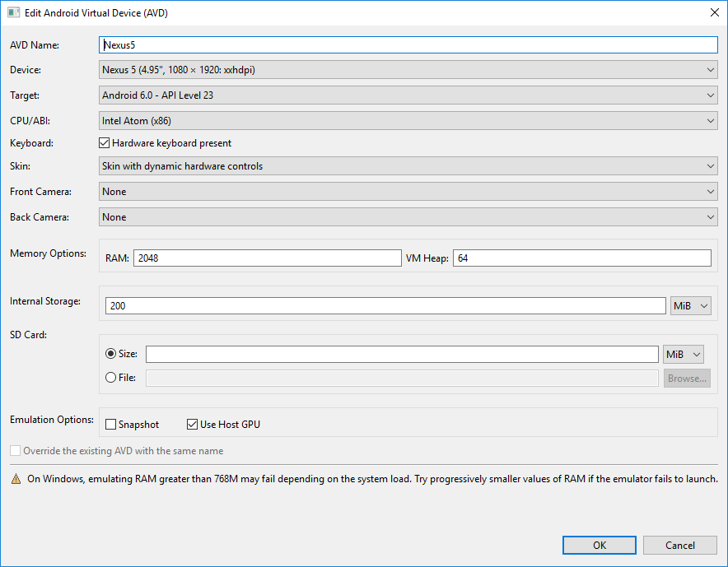Image resolution: width=728 pixels, height=567 pixels.
Task: Click the AVD Name text field
Action: 408,45
